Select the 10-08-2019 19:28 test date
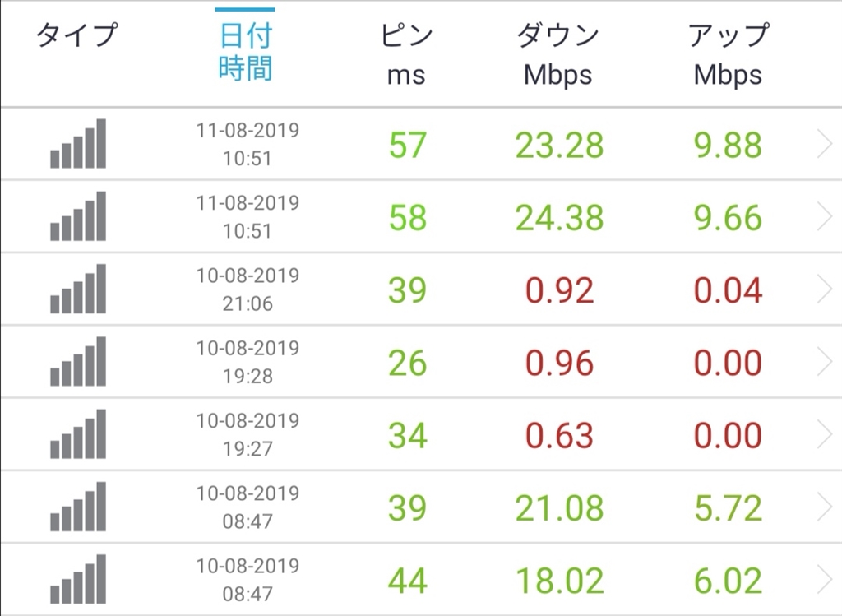 tap(248, 362)
